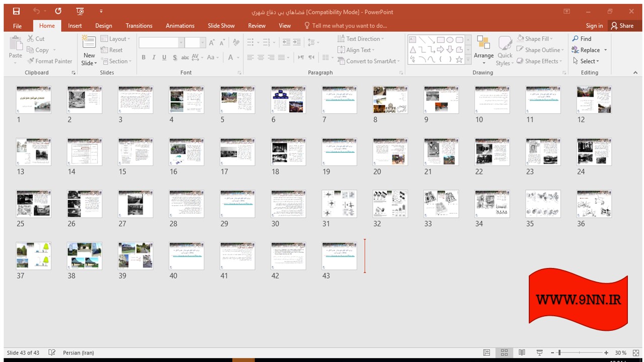This screenshot has width=644, height=362.
Task: Click the Save icon in quick access toolbar
Action: 16,11
